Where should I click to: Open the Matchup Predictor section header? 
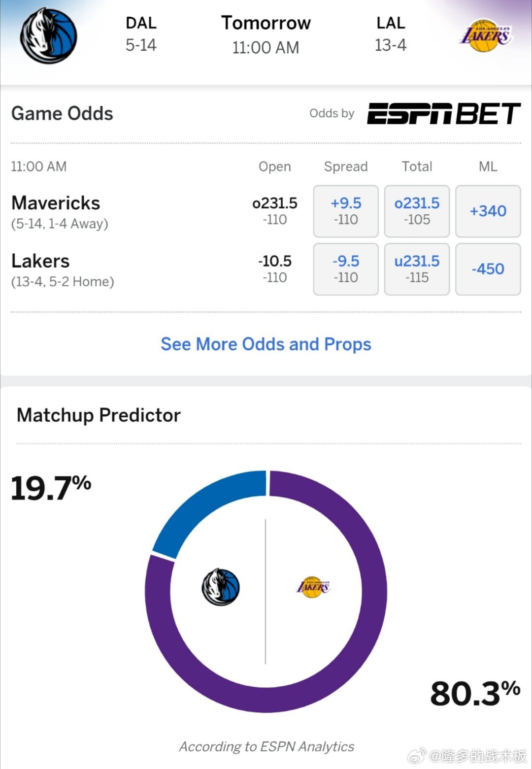[99, 415]
